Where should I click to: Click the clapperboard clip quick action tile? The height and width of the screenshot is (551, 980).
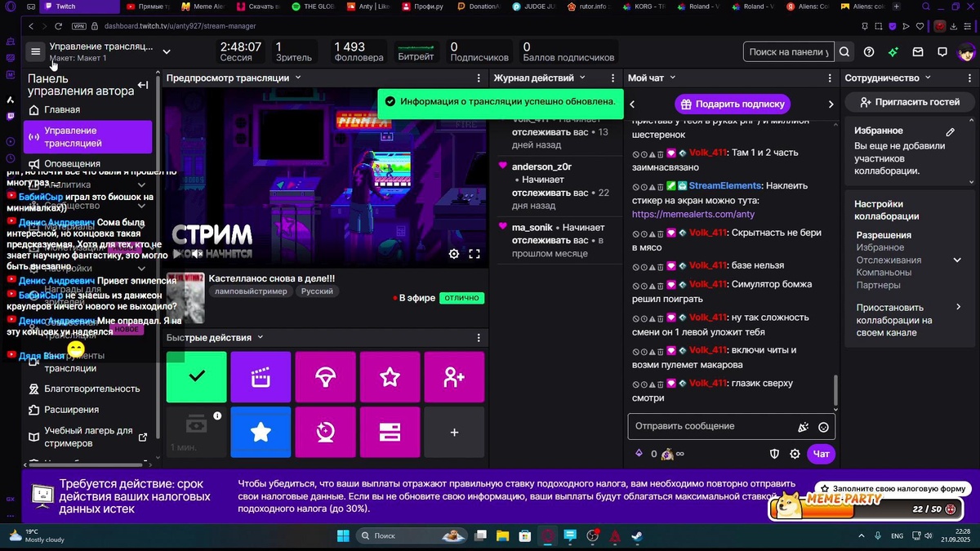(261, 376)
